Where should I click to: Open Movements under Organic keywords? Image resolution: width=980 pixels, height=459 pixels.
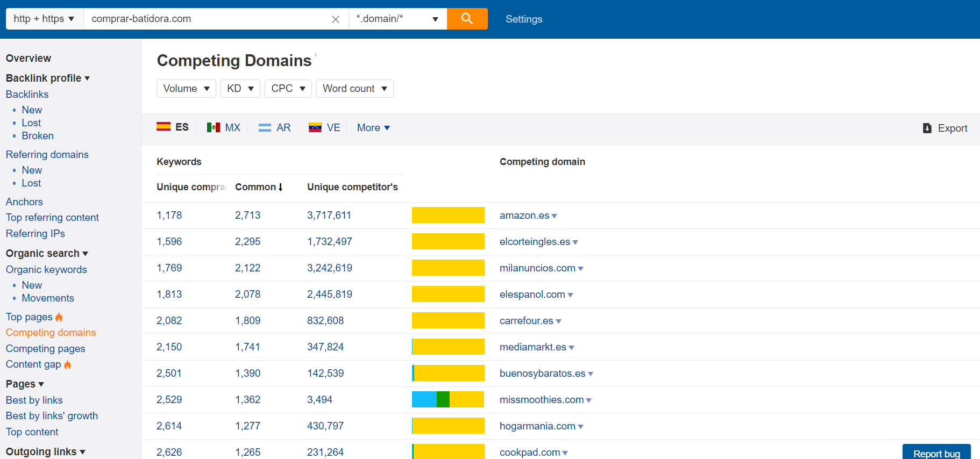48,298
